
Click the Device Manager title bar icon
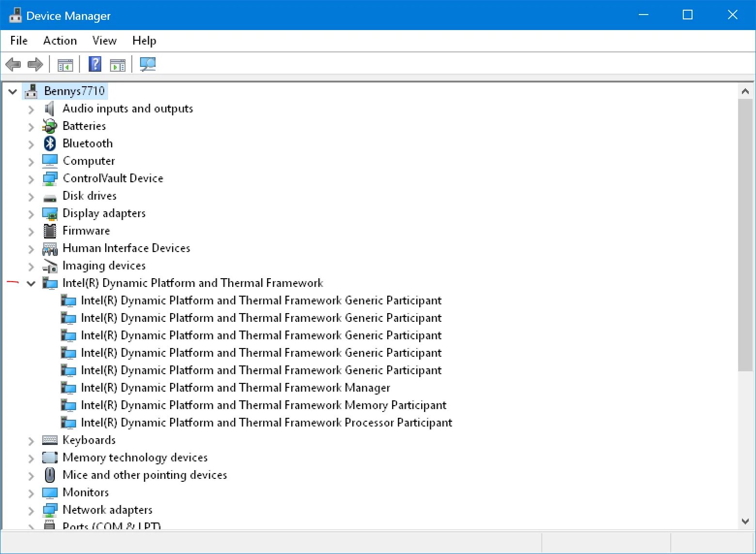click(16, 15)
